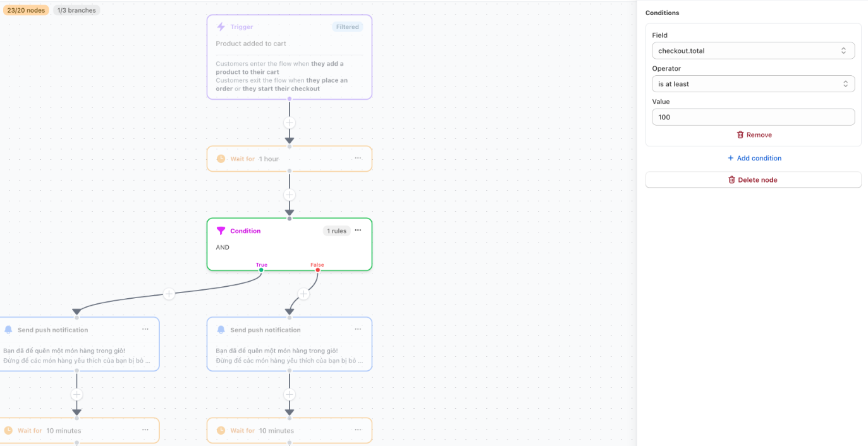
Task: Add a node below the False-branch push notification
Action: tap(290, 394)
